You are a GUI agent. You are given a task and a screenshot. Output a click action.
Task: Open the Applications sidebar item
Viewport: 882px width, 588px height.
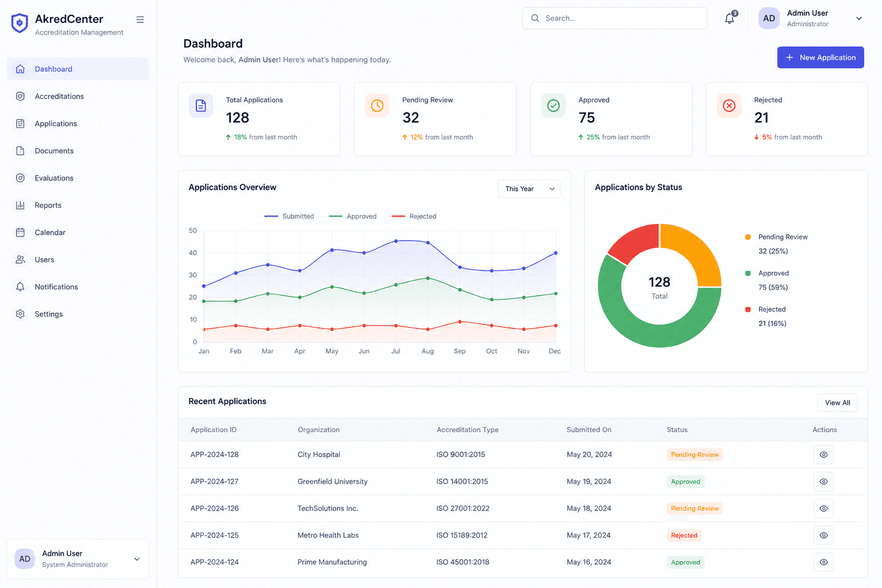click(78, 123)
